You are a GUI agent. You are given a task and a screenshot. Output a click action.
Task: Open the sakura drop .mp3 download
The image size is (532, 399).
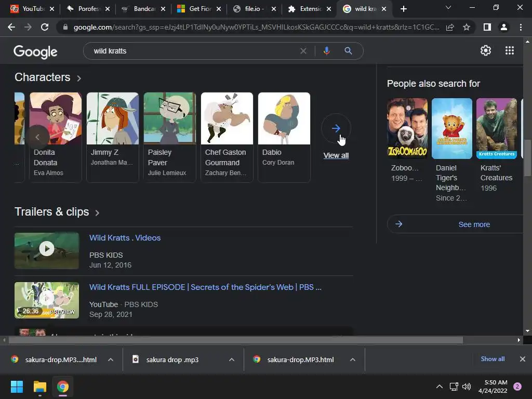(172, 360)
